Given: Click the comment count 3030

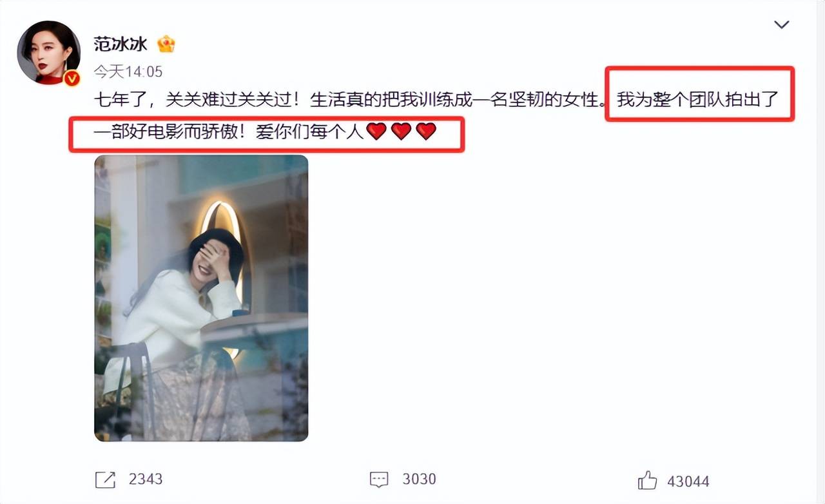Looking at the screenshot, I should pyautogui.click(x=419, y=480).
